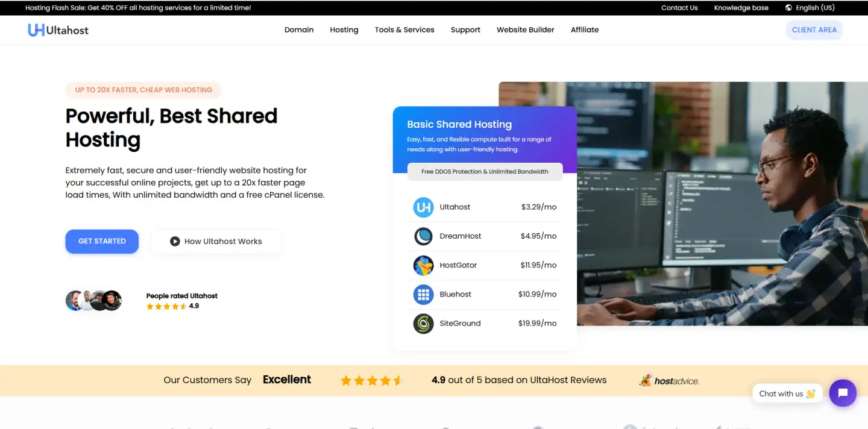Click the DreamHost moon icon
The image size is (868, 429).
(x=423, y=236)
